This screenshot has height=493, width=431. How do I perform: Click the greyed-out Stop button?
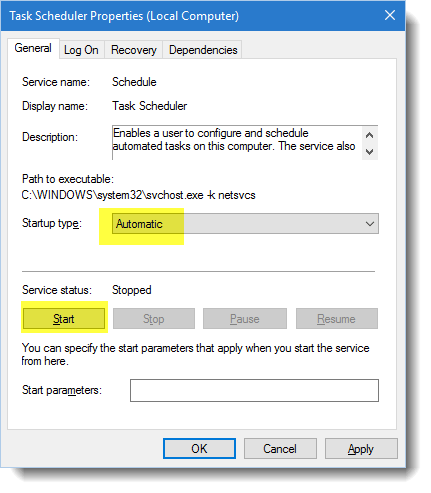[154, 319]
